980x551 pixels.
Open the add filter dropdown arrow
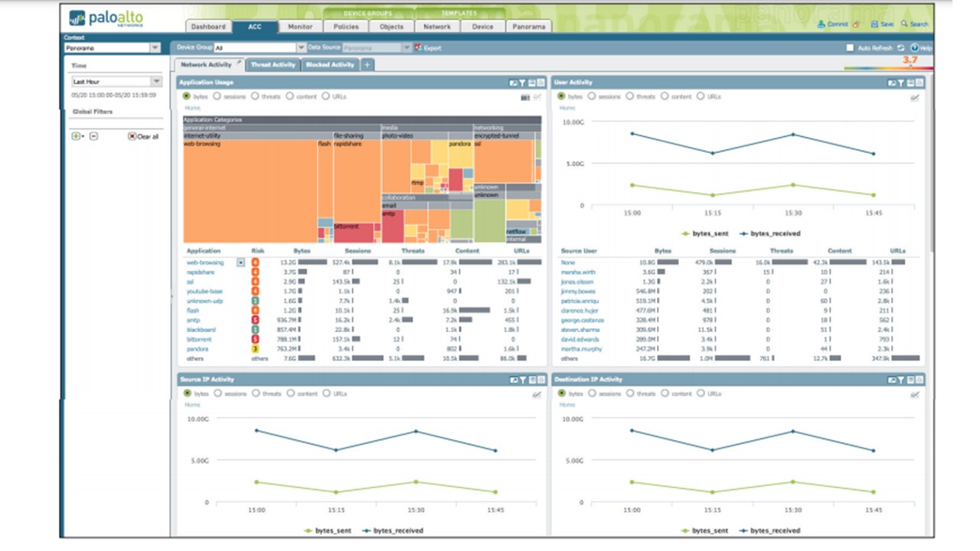click(x=83, y=137)
